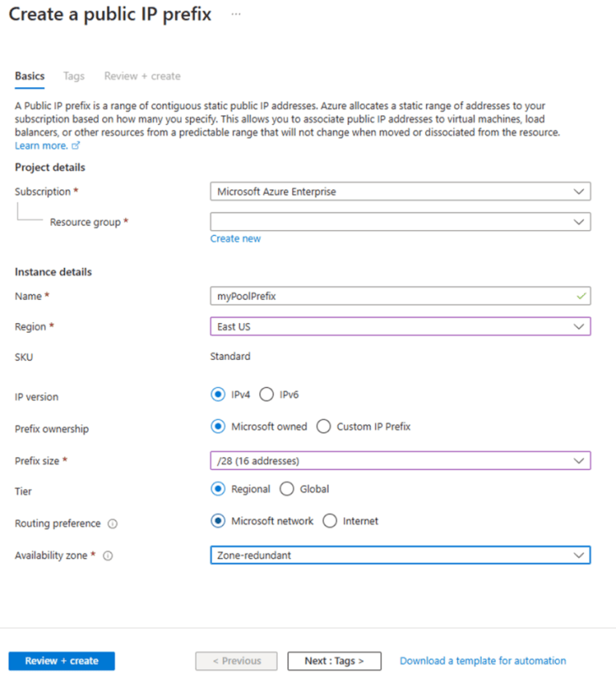Open the Availability zone dropdown
The width and height of the screenshot is (616, 683).
(x=581, y=555)
